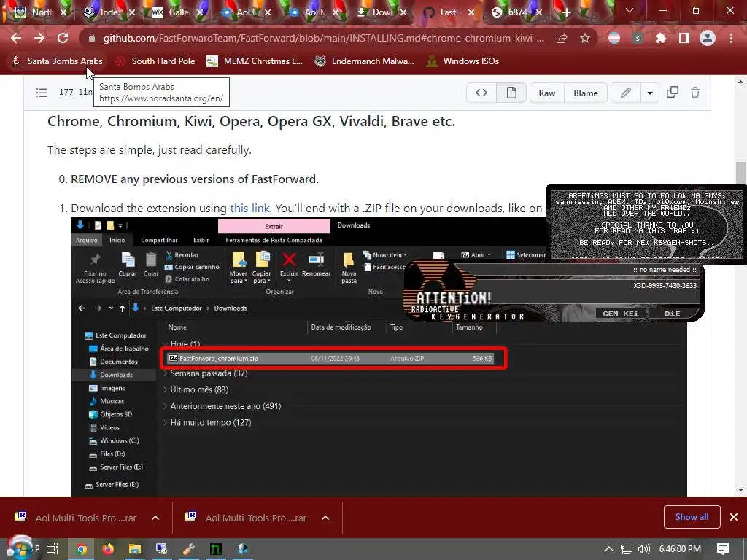Screen dimensions: 747x560
Task: Close the "FastF" GitHub tab
Action: tap(471, 12)
